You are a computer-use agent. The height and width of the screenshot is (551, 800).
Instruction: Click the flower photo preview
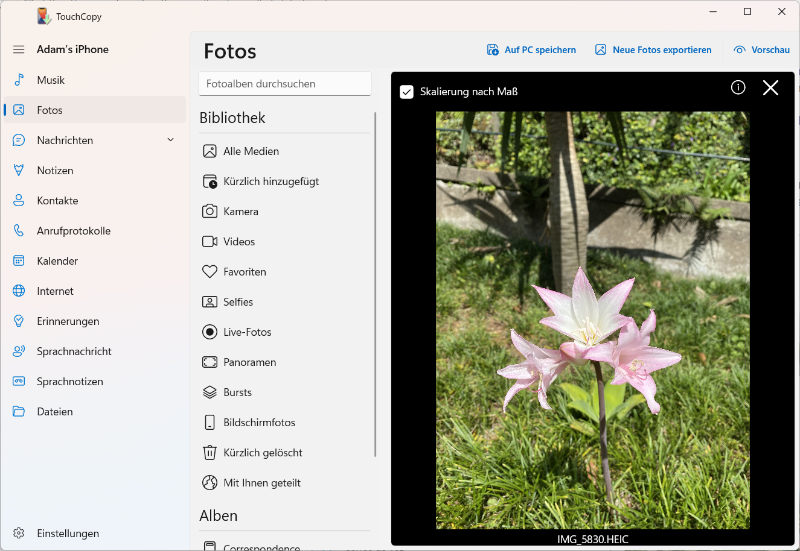pyautogui.click(x=592, y=320)
